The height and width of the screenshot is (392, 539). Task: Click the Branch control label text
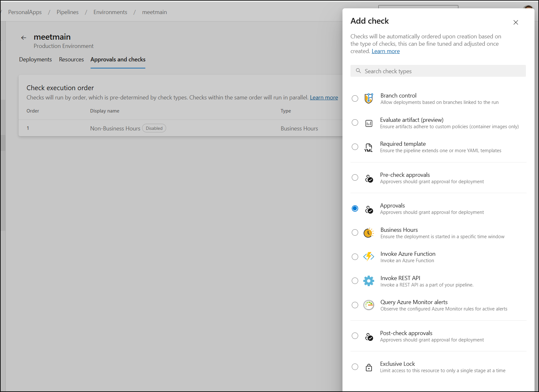coord(398,96)
